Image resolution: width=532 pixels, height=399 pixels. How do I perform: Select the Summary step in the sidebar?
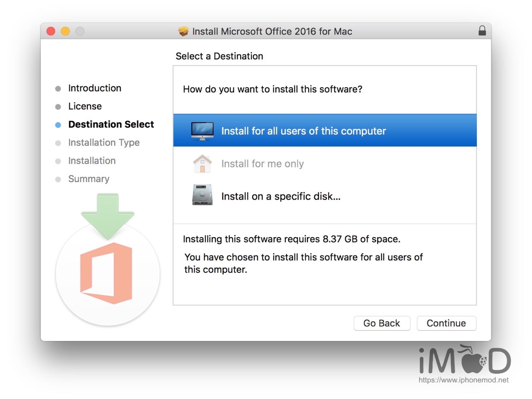point(89,179)
